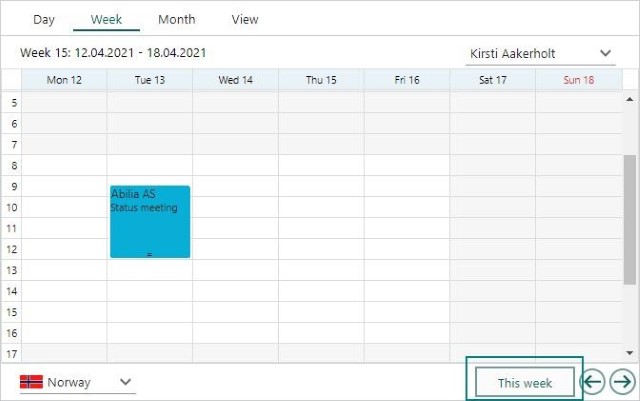Click the scrollbar down arrow
The image size is (640, 401).
pos(629,353)
